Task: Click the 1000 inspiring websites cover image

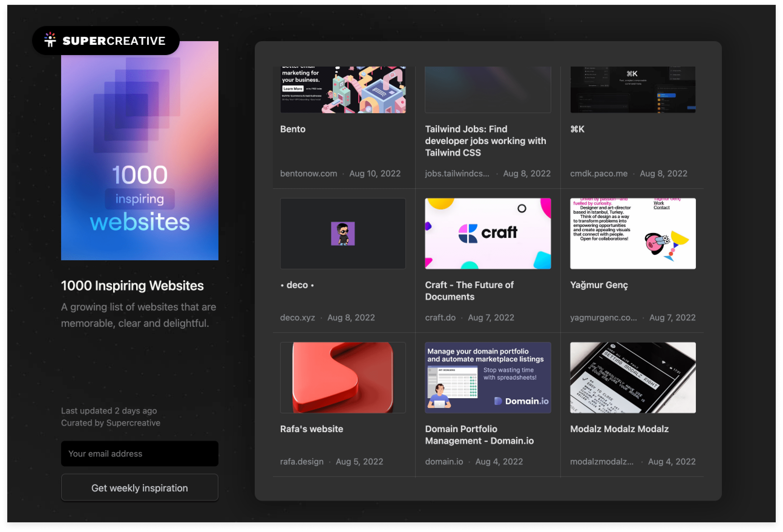Action: (139, 151)
